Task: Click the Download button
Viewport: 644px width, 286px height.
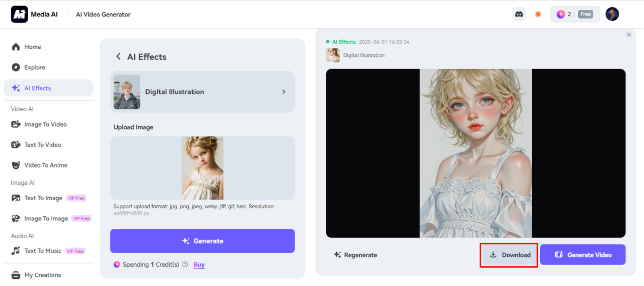Action: click(x=510, y=255)
